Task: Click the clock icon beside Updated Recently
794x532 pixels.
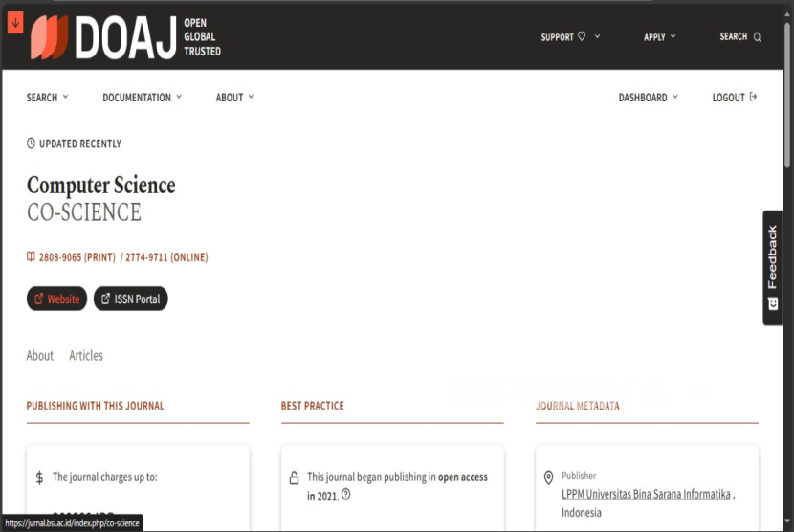Action: [31, 144]
